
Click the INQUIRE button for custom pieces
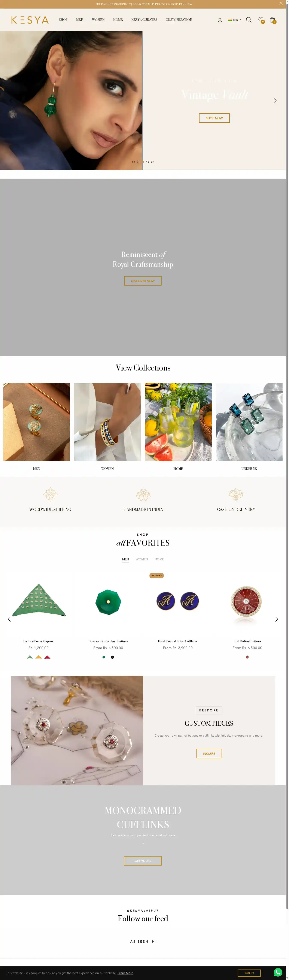point(209,754)
